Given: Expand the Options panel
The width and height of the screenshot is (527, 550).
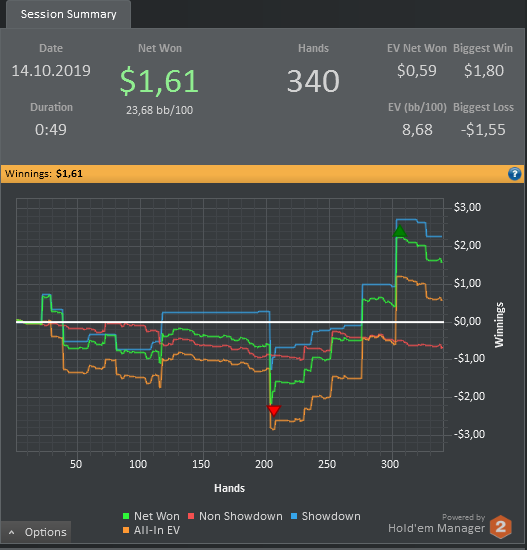Looking at the screenshot, I should pyautogui.click(x=36, y=532).
